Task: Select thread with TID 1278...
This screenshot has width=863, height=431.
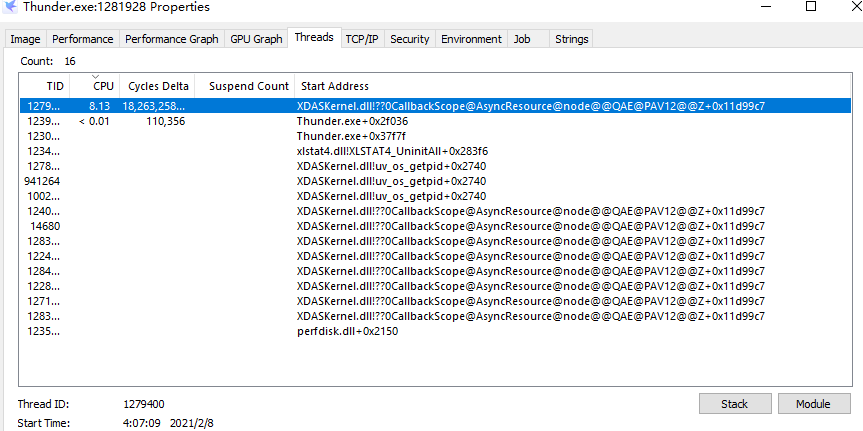Action: (x=435, y=166)
